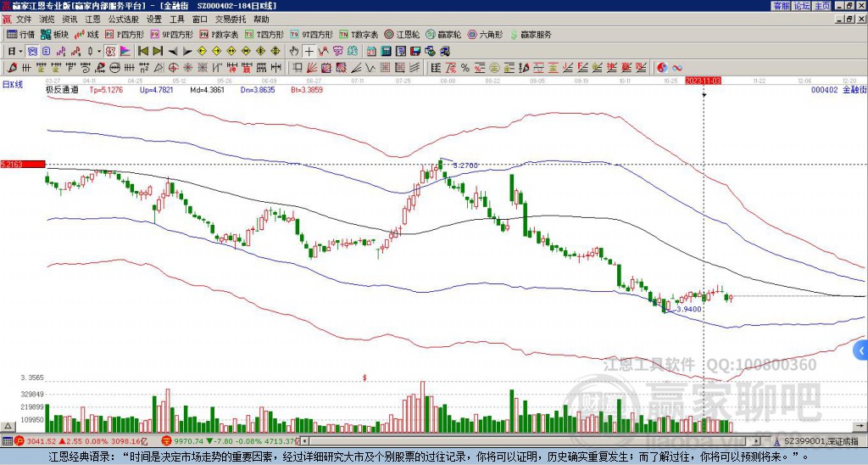Image resolution: width=868 pixels, height=465 pixels.
Task: Select the angle line drawing tool
Action: 355,68
